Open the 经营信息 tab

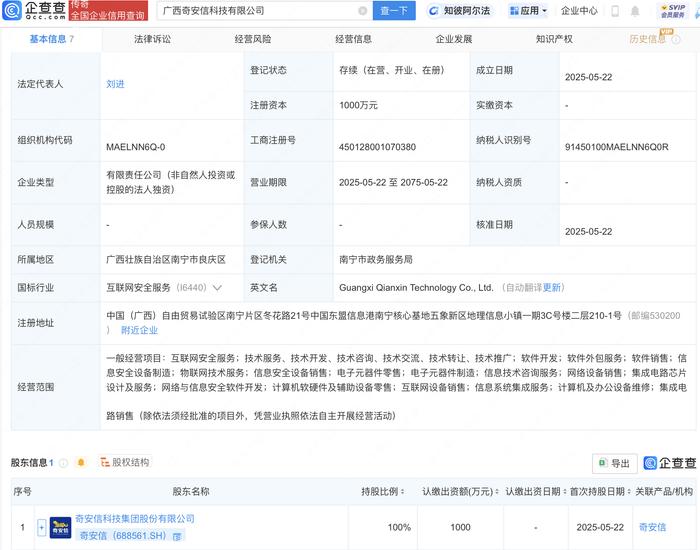click(x=353, y=39)
